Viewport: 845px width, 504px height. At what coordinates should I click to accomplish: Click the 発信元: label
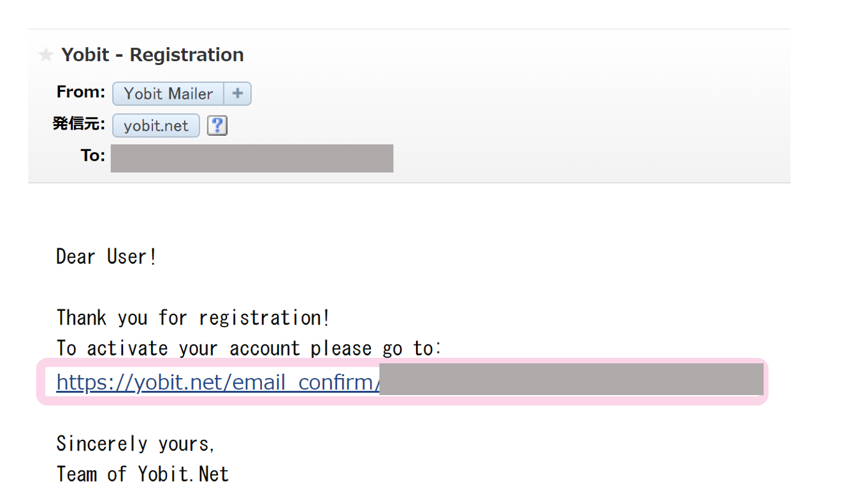coord(79,124)
